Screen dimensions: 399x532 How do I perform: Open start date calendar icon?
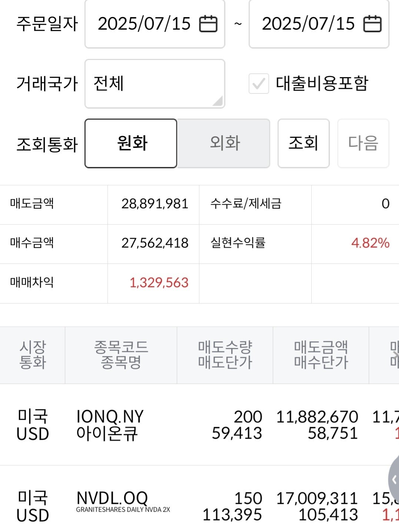[x=208, y=24]
